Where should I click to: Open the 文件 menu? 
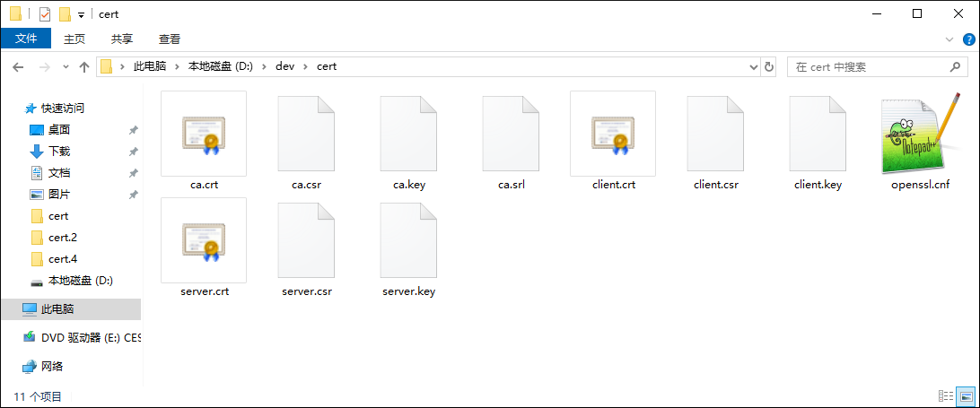pyautogui.click(x=26, y=39)
